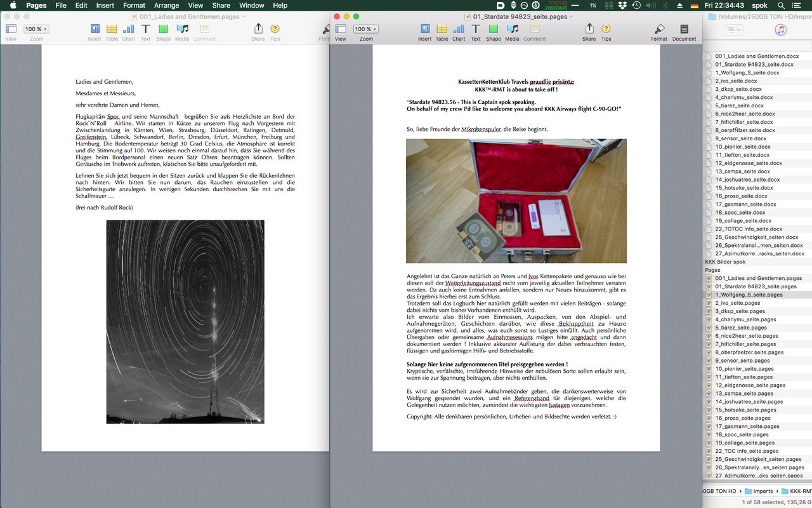Viewport: 812px width, 508px height.
Task: Click the Media icon in the front window toolbar
Action: tap(512, 29)
